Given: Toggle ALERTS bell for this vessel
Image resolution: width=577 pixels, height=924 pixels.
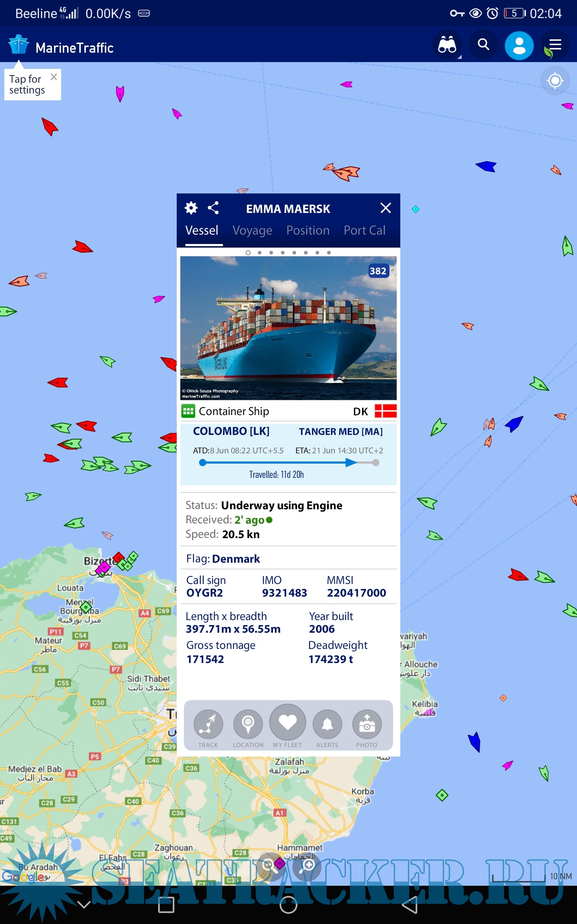Looking at the screenshot, I should tap(327, 728).
